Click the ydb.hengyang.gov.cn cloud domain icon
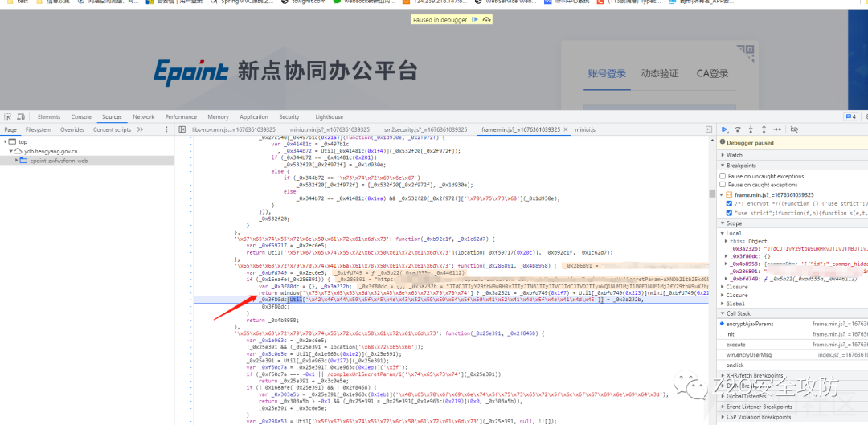The width and height of the screenshot is (868, 425). pyautogui.click(x=18, y=151)
